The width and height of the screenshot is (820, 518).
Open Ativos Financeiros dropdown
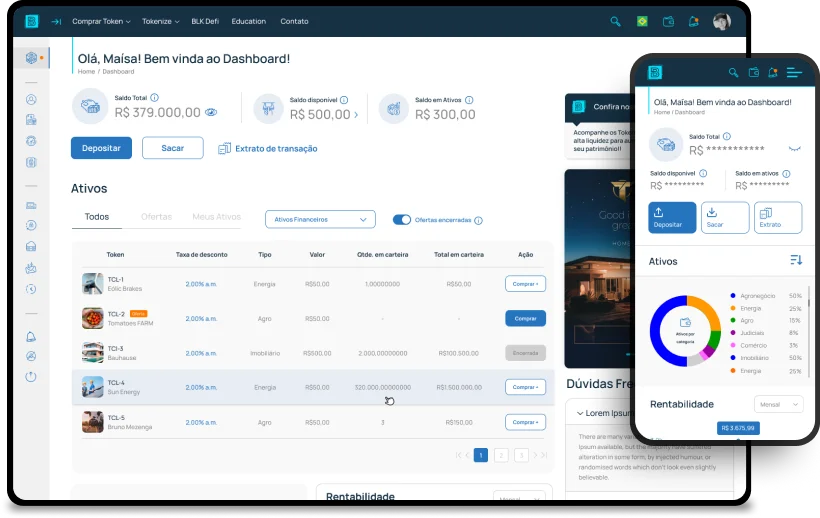click(x=320, y=220)
